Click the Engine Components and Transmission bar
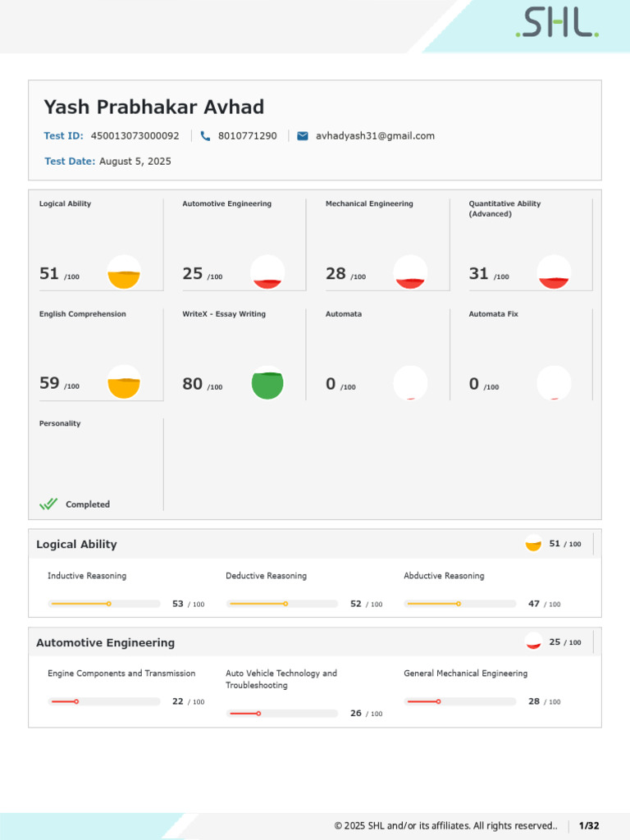 coord(104,701)
